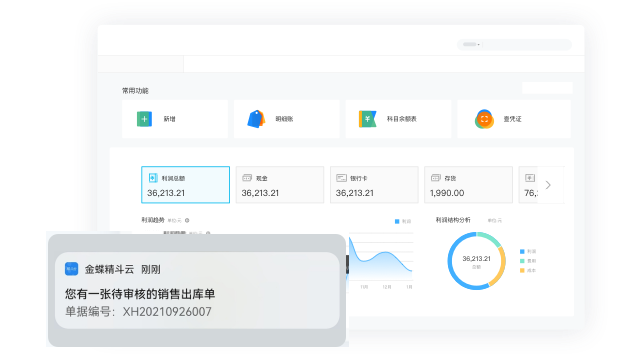Toggle the blue legend swatch beside donut chart
The image size is (640, 360).
(522, 251)
